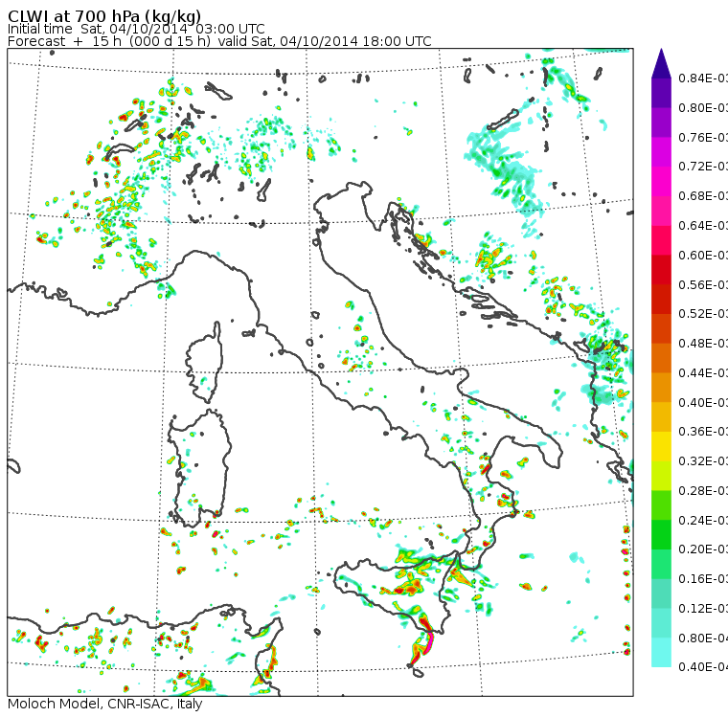
Task: Select the turquoise band between 0.80E-04 and 0.12E-03
Action: 661,623
